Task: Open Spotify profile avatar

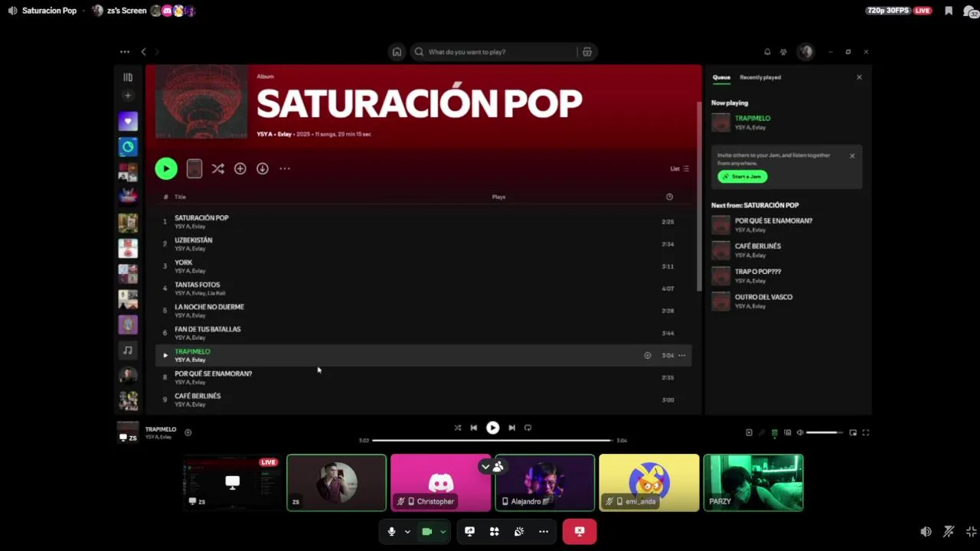Action: pyautogui.click(x=805, y=52)
